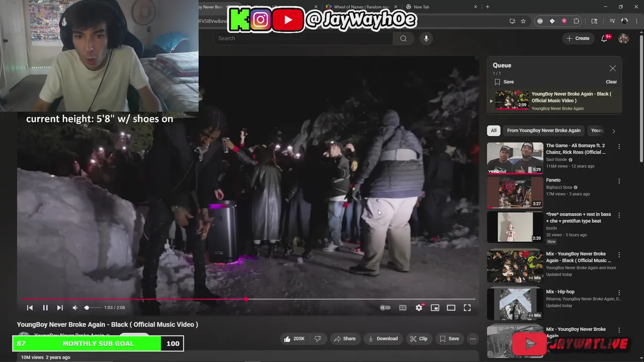The image size is (644, 362).
Task: Open the Extensions puzzle menu
Action: tap(577, 21)
